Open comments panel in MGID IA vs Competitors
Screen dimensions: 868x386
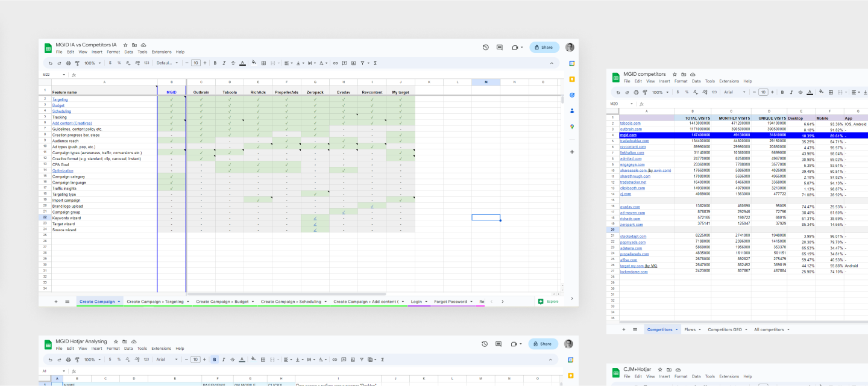click(x=500, y=47)
